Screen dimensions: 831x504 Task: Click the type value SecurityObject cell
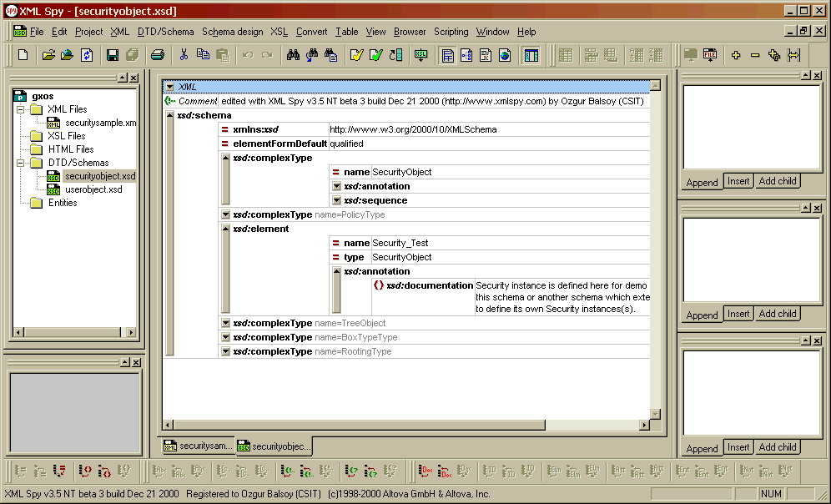click(510, 257)
